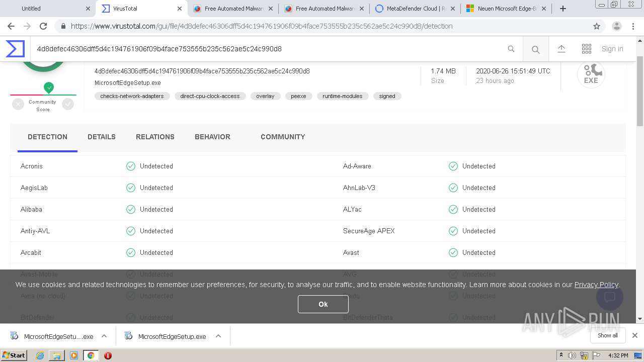Click the browser forward arrow
The width and height of the screenshot is (644, 362).
(27, 26)
